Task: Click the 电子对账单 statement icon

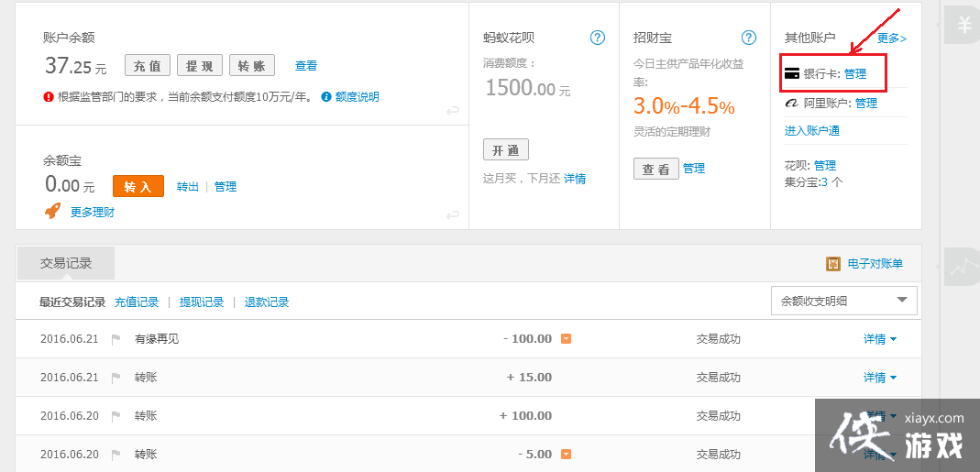Action: click(x=834, y=264)
